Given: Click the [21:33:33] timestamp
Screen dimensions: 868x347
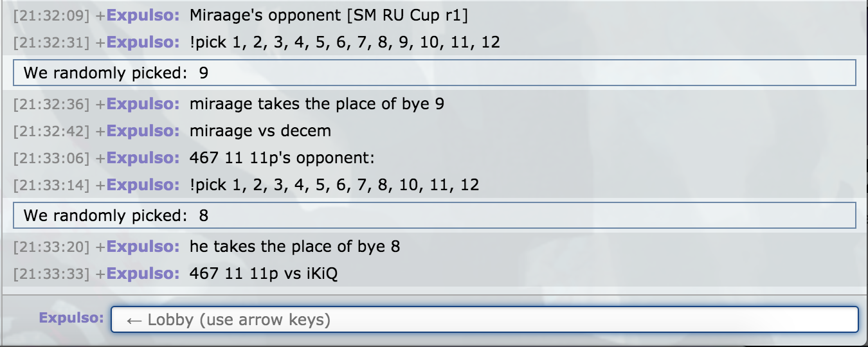Looking at the screenshot, I should [51, 274].
